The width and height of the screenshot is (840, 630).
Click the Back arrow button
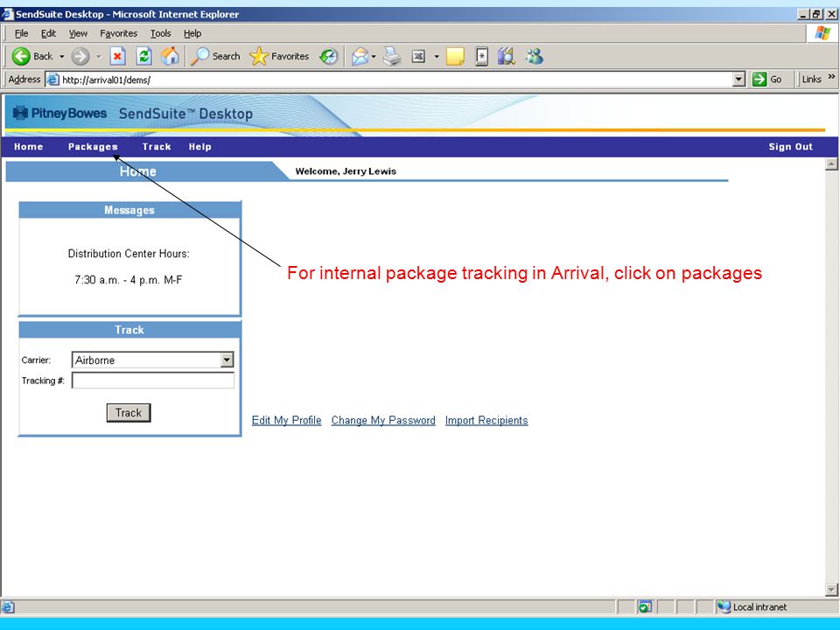pyautogui.click(x=21, y=56)
